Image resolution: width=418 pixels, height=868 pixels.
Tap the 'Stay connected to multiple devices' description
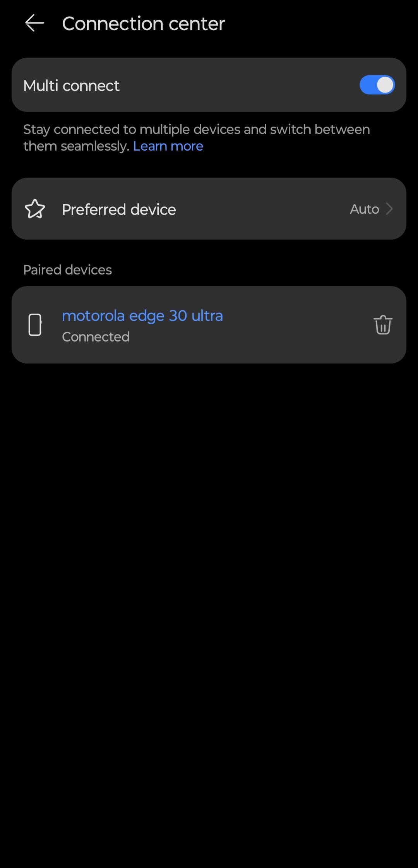(196, 130)
